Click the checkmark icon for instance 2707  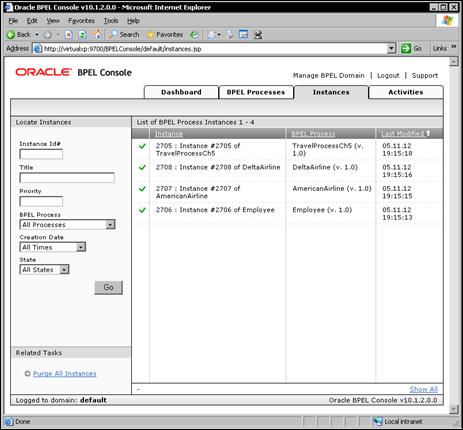coord(142,189)
